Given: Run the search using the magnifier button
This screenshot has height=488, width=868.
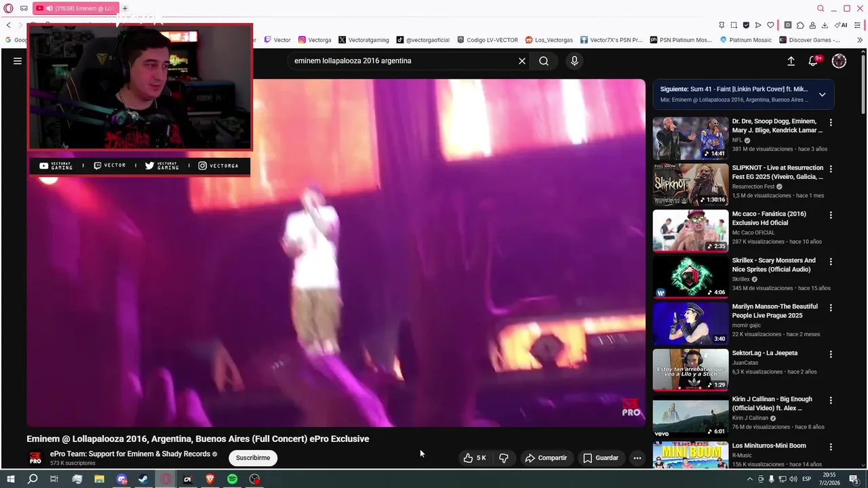Looking at the screenshot, I should (x=544, y=61).
